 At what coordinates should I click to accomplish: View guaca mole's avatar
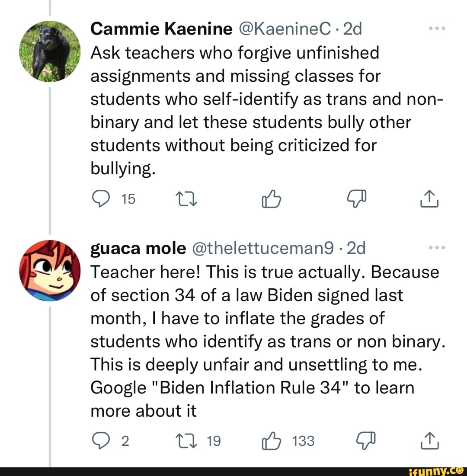[51, 270]
